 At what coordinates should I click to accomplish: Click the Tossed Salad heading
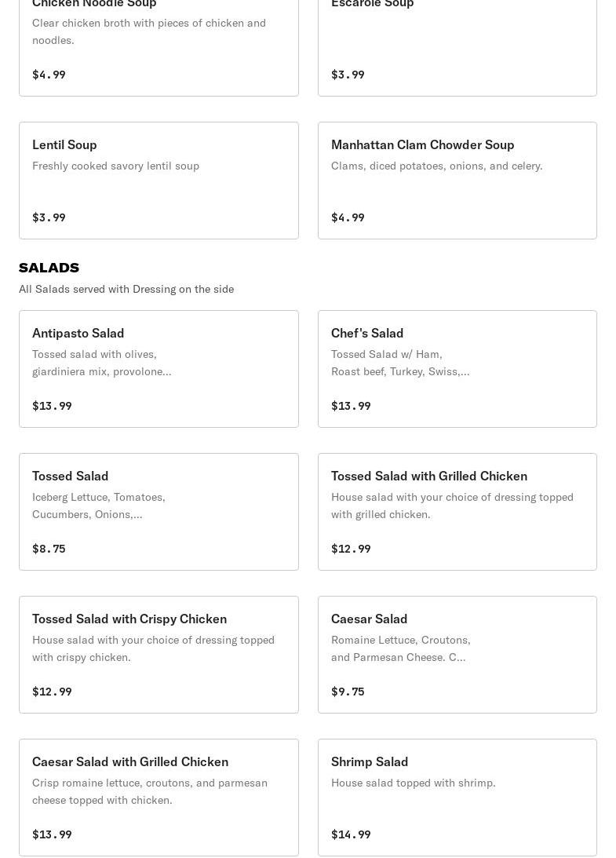point(70,476)
